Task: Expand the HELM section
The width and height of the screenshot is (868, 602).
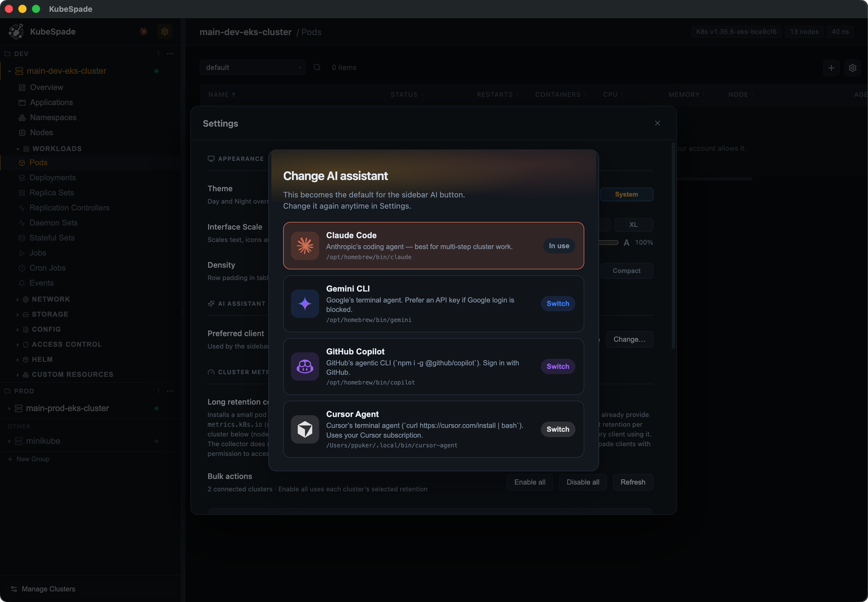Action: (x=18, y=360)
